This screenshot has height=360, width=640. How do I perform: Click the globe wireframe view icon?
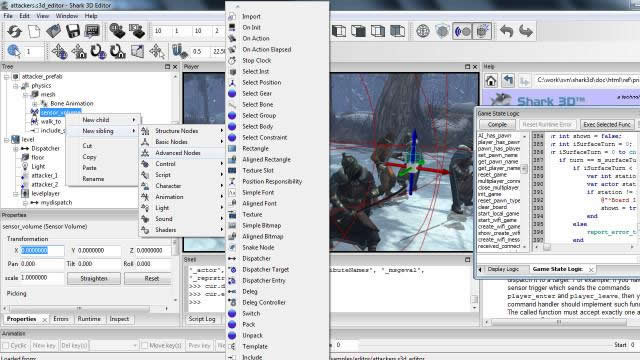(423, 31)
